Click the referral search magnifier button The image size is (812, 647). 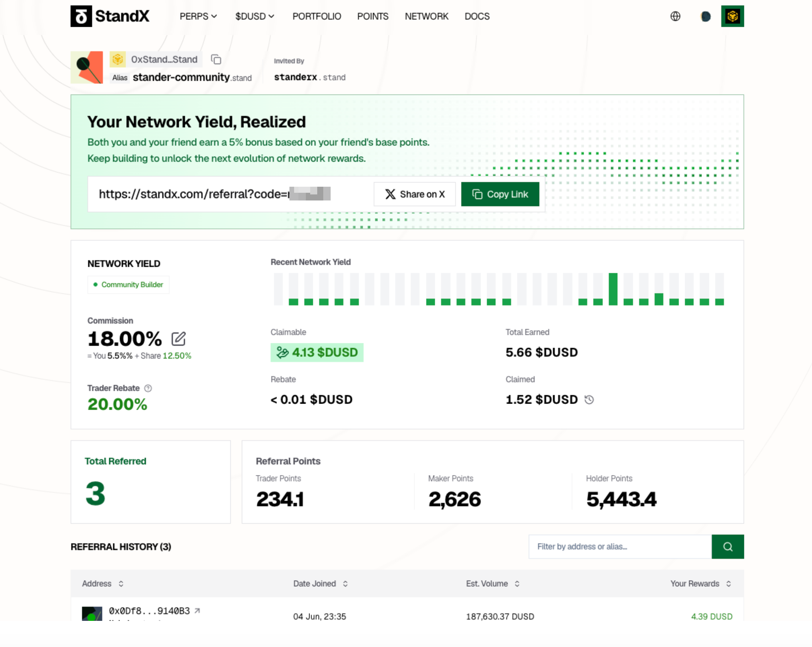pos(728,546)
